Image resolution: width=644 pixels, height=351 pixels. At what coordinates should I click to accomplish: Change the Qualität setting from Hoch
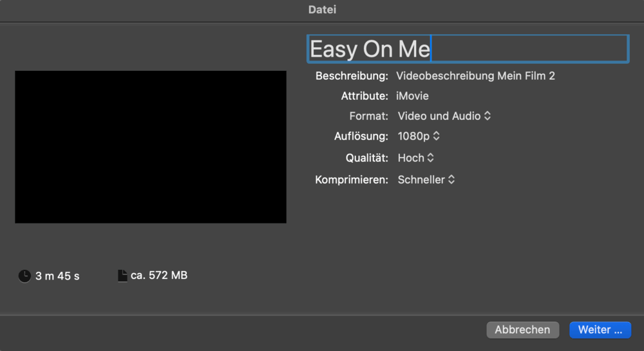pyautogui.click(x=416, y=158)
